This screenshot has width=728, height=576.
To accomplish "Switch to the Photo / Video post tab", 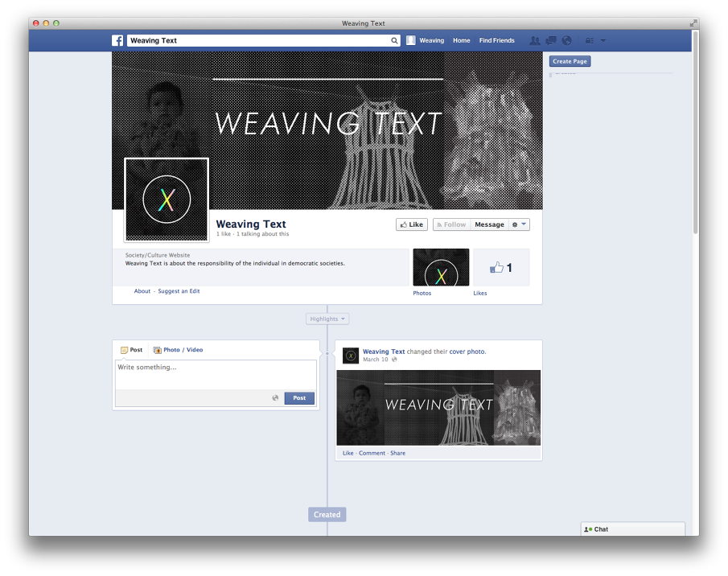I will coord(178,349).
